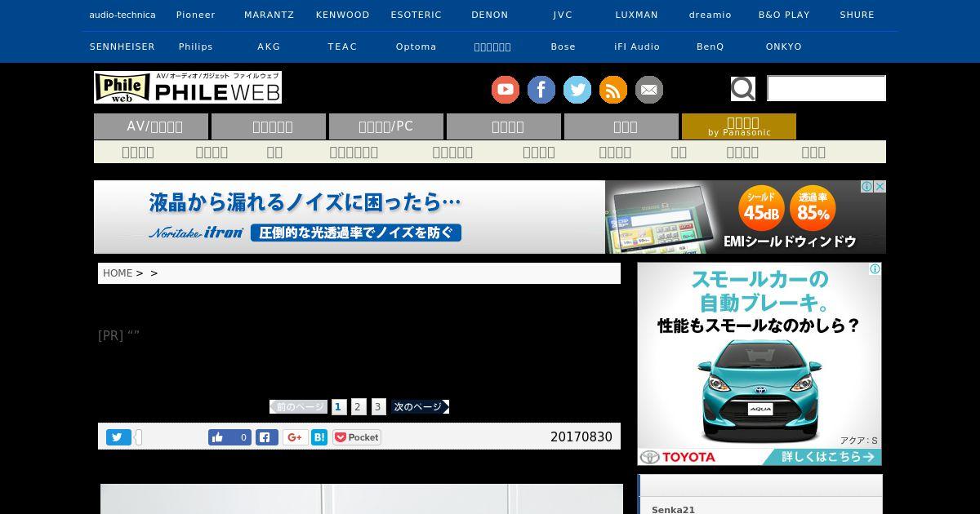Follow the HOME breadcrumb link
The width and height of the screenshot is (980, 514).
[x=118, y=273]
